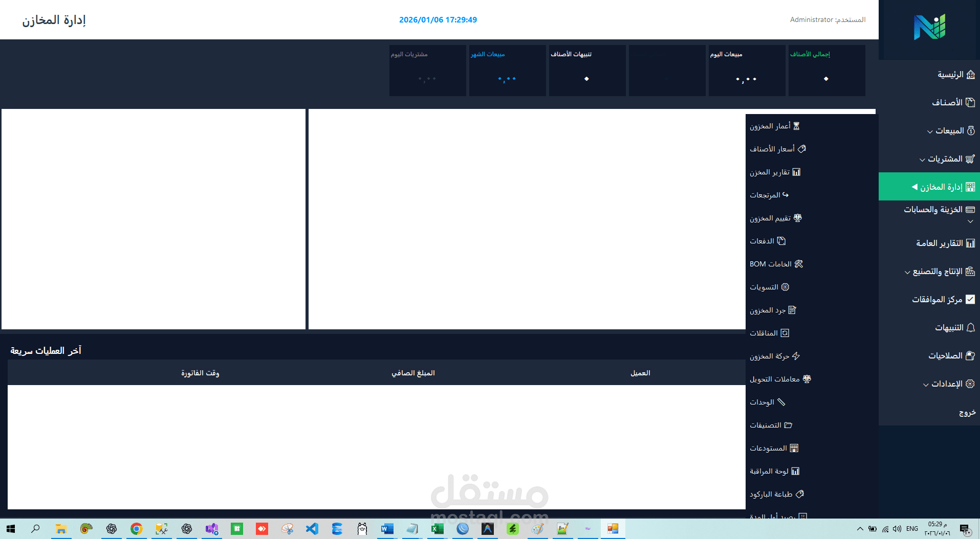This screenshot has height=539, width=980.
Task: Click the الخزينة والحسابات card icon
Action: 970,210
